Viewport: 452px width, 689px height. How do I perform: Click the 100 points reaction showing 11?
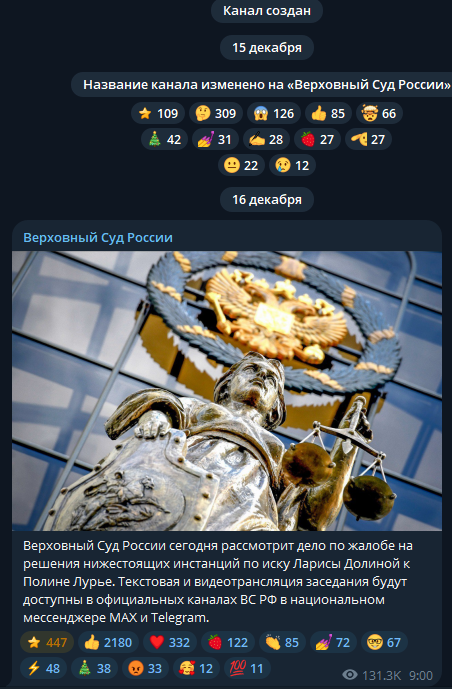click(x=247, y=668)
